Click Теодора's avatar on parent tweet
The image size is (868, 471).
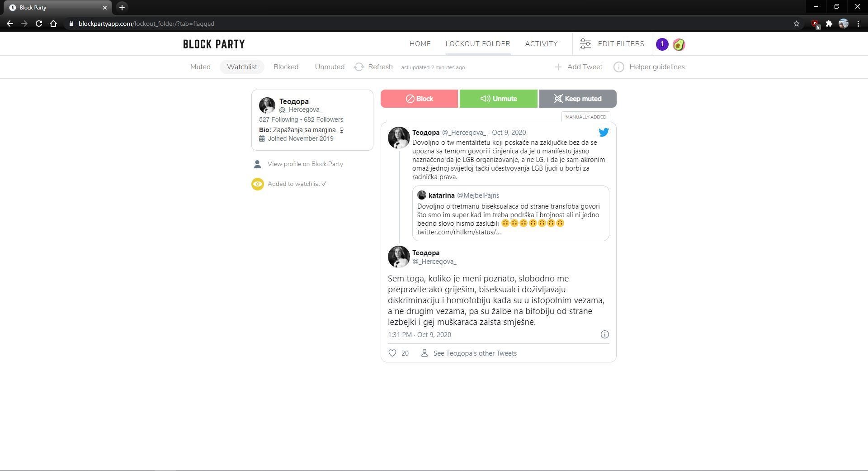point(399,138)
